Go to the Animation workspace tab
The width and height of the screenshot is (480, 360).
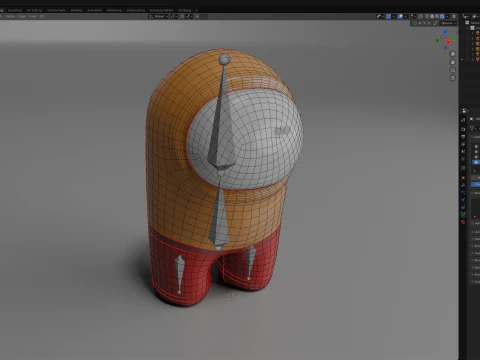(x=95, y=10)
